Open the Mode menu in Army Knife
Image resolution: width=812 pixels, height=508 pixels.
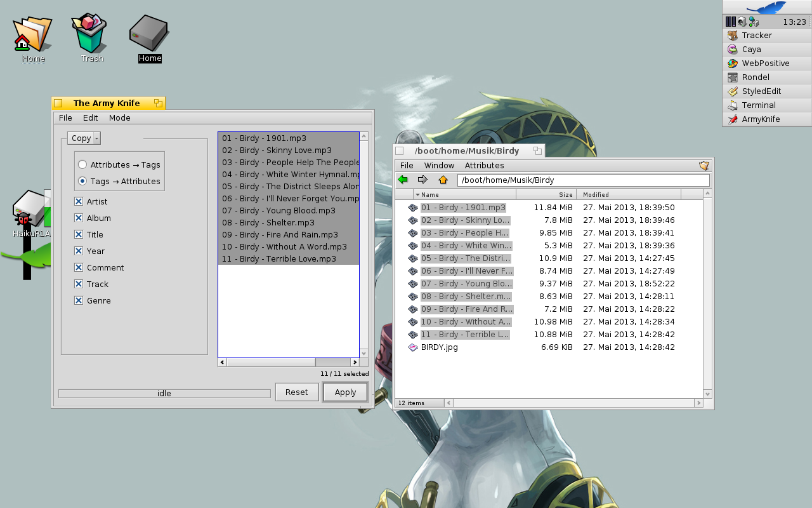(119, 118)
